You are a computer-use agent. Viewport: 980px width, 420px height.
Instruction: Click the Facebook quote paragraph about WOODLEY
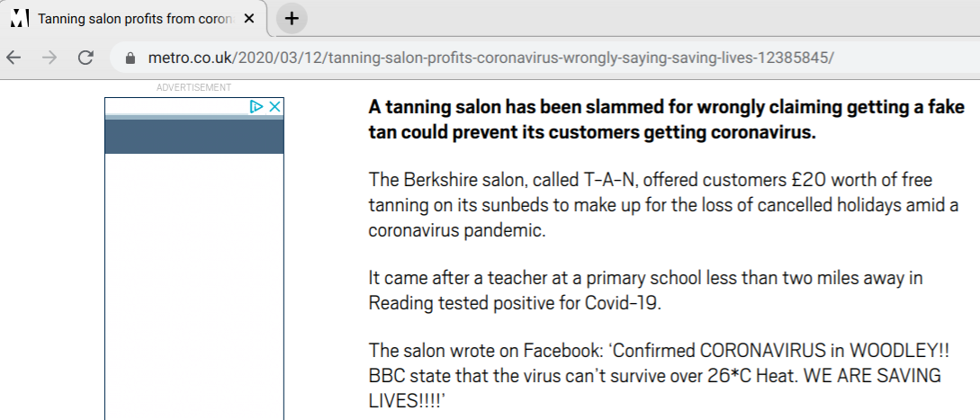(660, 375)
